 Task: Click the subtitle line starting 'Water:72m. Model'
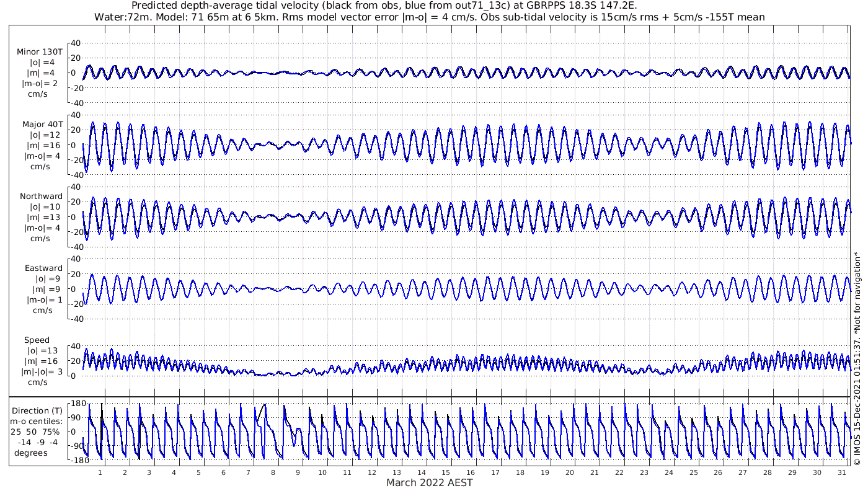point(429,17)
